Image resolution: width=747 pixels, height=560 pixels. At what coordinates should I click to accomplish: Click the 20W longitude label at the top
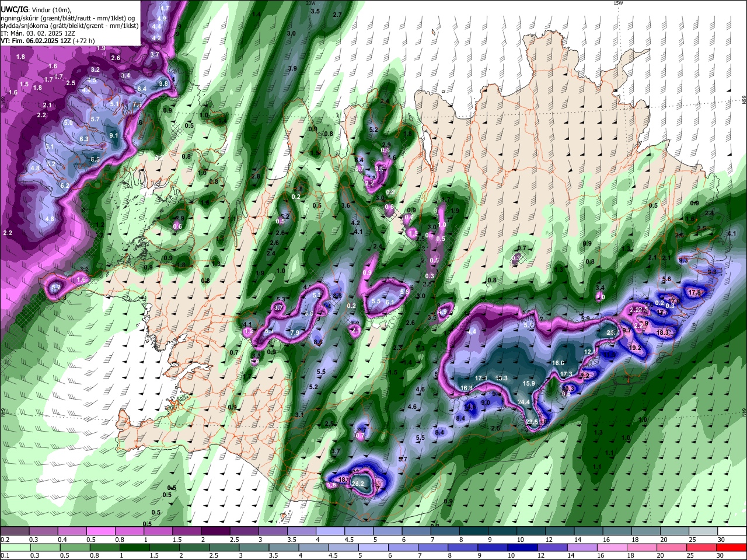click(310, 3)
